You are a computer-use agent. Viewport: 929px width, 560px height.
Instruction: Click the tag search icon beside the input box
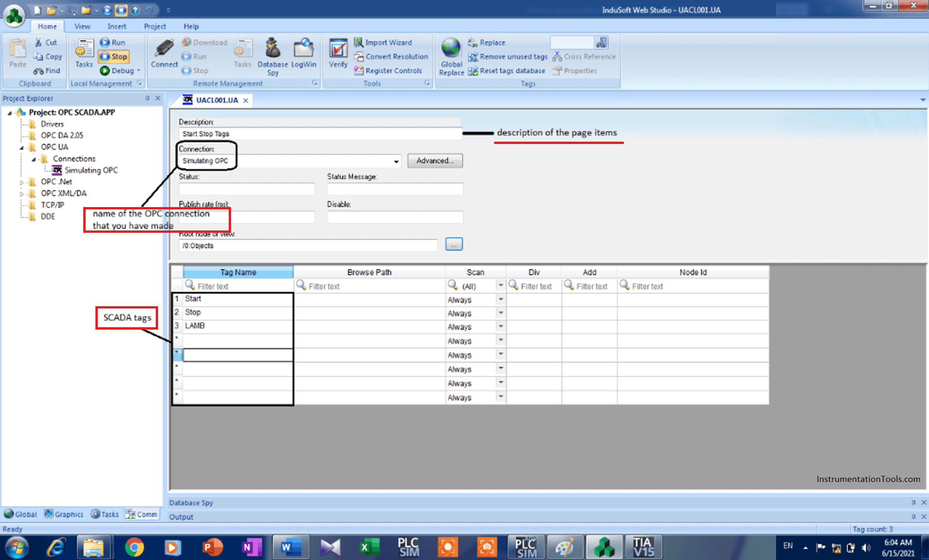(x=602, y=43)
